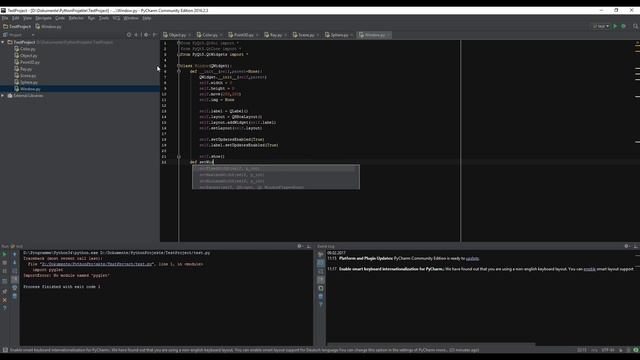Open the File menu
Screen dimensions: 640x360
pyautogui.click(x=5, y=18)
